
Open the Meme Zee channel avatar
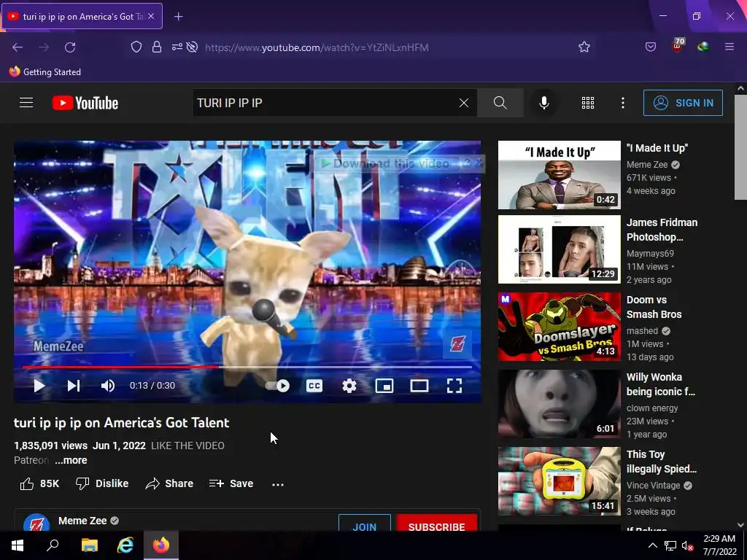point(36,523)
